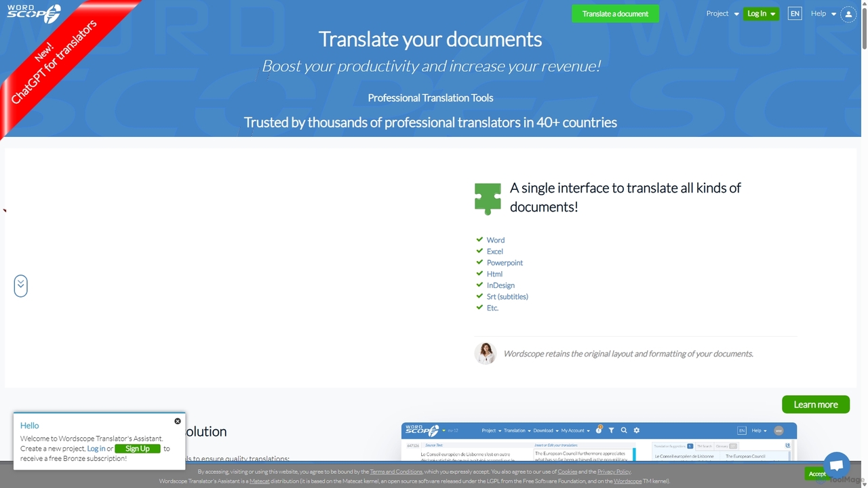Expand the Log In dropdown
Screen dimensions: 868x488
click(x=761, y=14)
